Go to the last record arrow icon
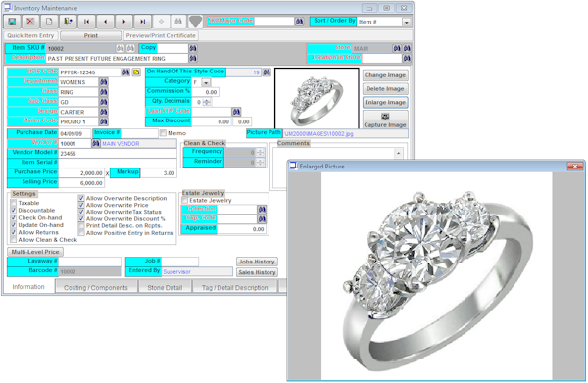The width and height of the screenshot is (588, 383). pos(143,22)
